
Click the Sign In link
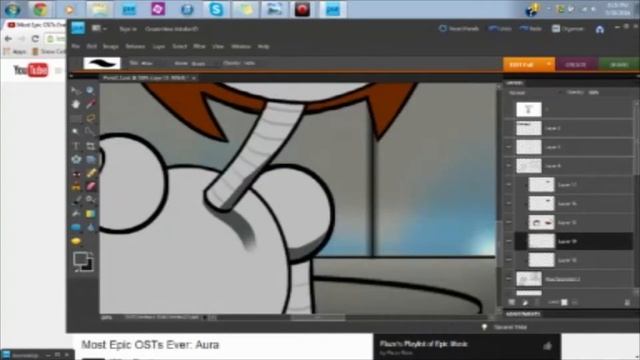point(128,29)
